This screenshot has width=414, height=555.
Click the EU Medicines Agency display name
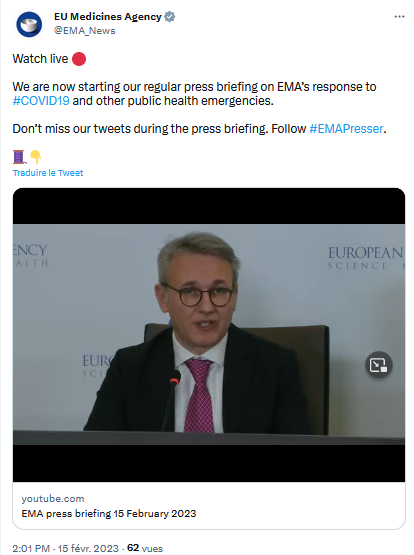[x=108, y=17]
